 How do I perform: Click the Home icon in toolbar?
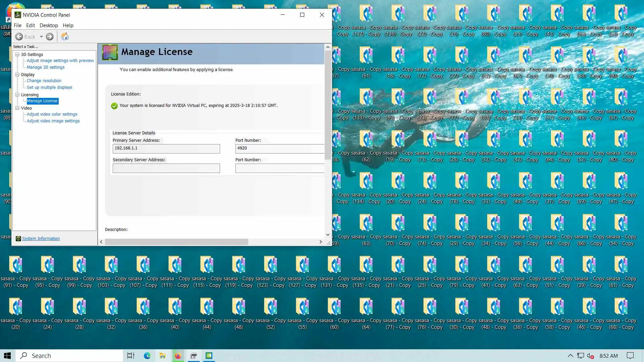(x=65, y=37)
